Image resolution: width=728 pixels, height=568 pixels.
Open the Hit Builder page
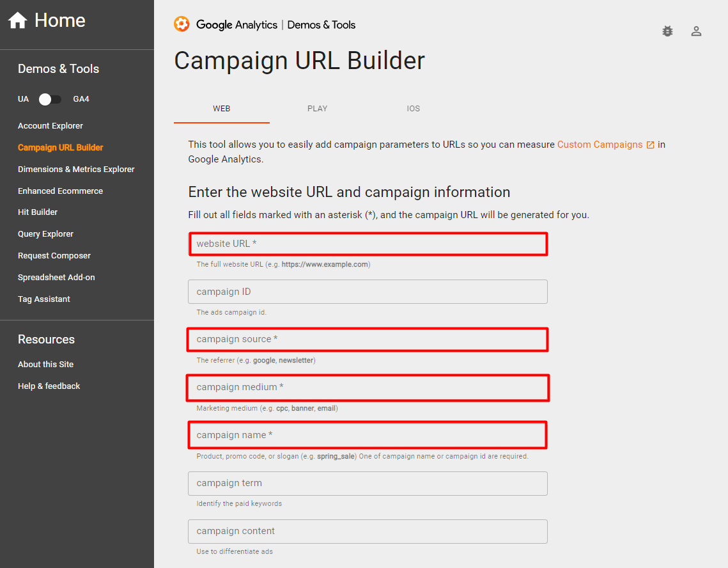pyautogui.click(x=38, y=212)
